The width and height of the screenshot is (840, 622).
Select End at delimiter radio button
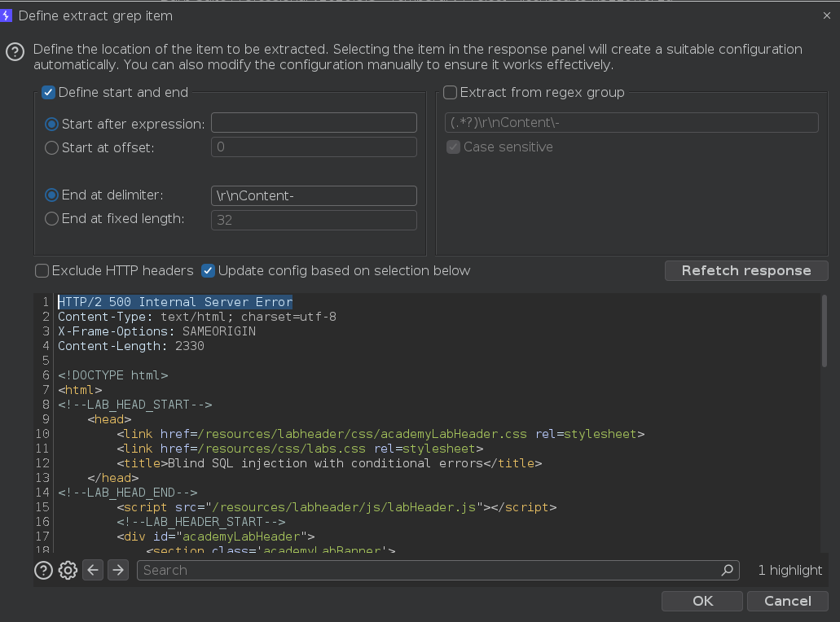point(51,195)
